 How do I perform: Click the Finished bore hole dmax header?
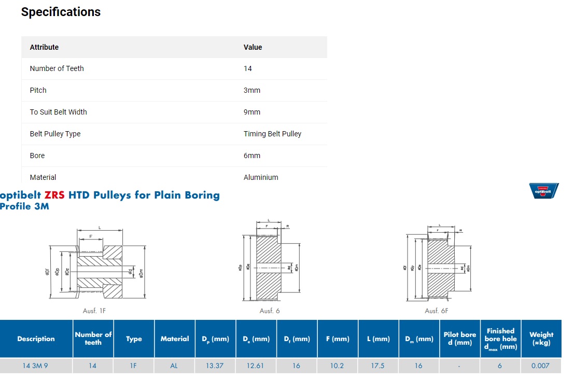[x=500, y=339]
